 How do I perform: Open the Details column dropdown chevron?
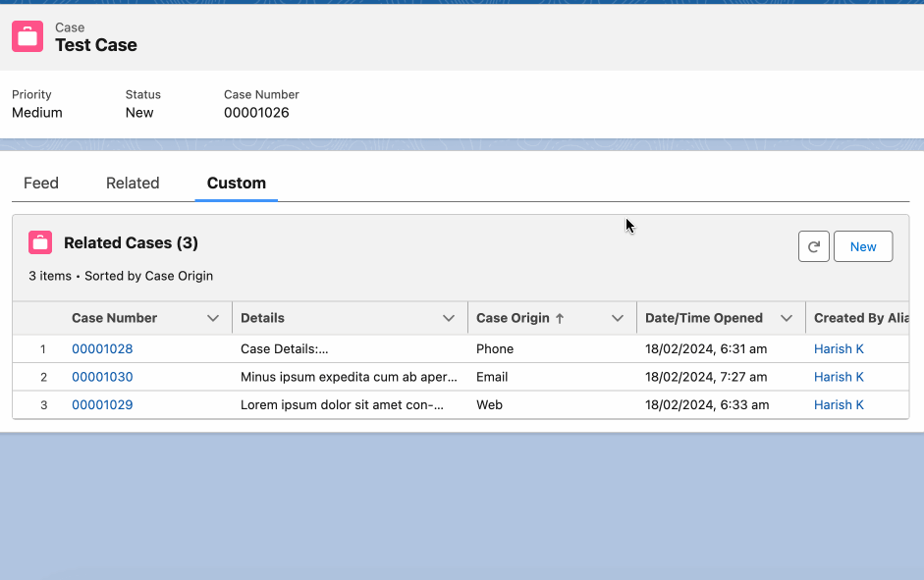(x=449, y=319)
